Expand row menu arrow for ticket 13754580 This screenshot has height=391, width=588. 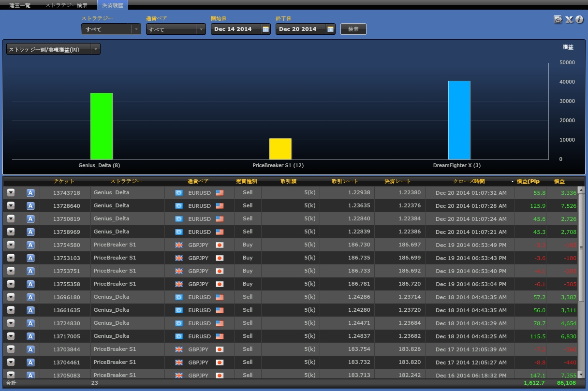[11, 245]
